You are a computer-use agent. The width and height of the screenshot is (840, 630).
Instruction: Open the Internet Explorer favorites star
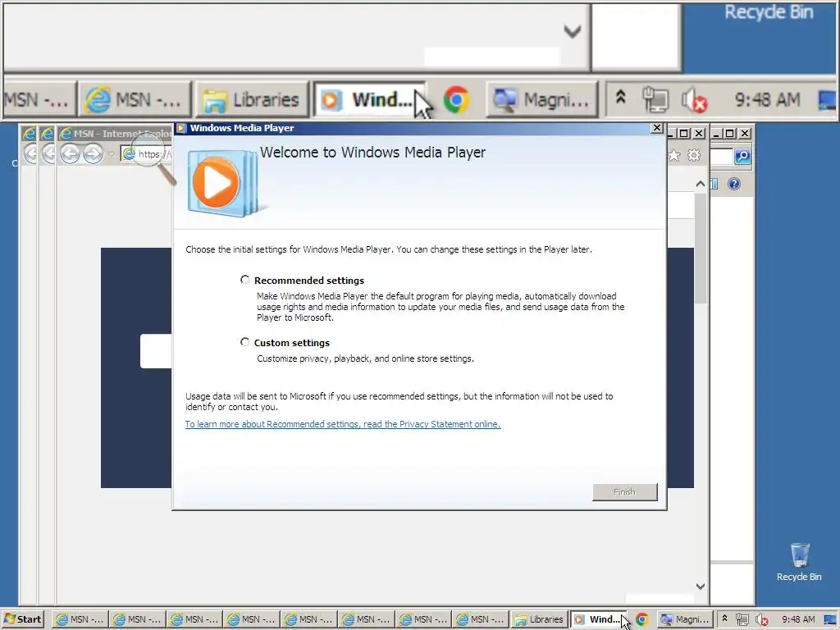coord(674,155)
